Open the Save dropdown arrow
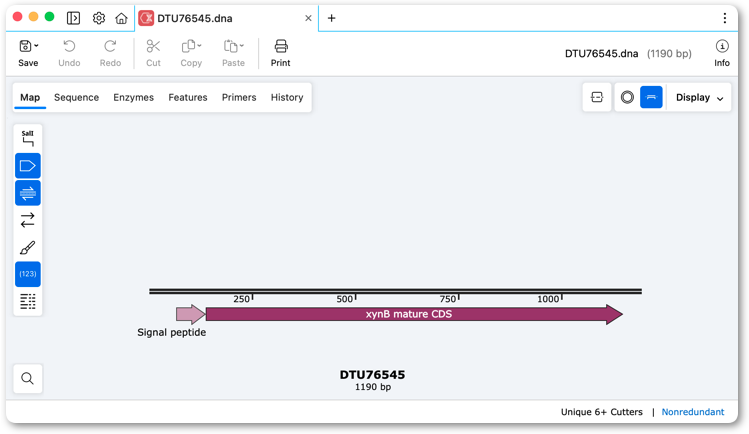Viewport: 749px width, 434px height. click(36, 46)
